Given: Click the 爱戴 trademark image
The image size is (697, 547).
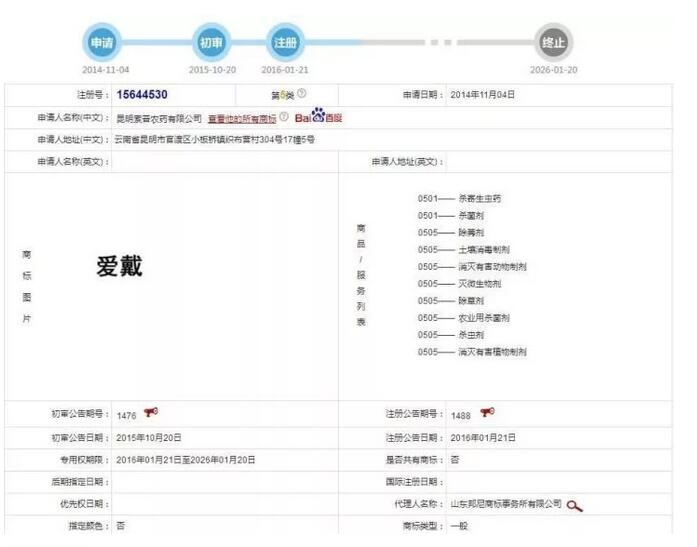Looking at the screenshot, I should [120, 266].
